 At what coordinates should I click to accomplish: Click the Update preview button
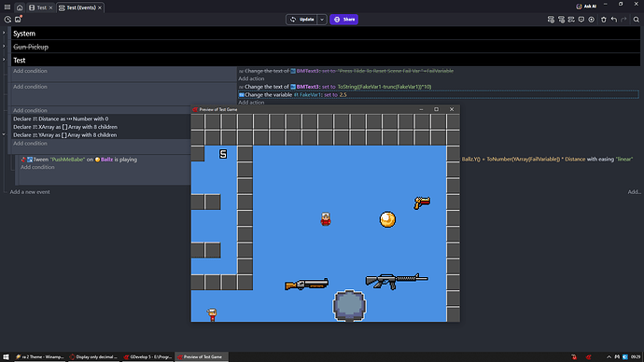pyautogui.click(x=301, y=20)
